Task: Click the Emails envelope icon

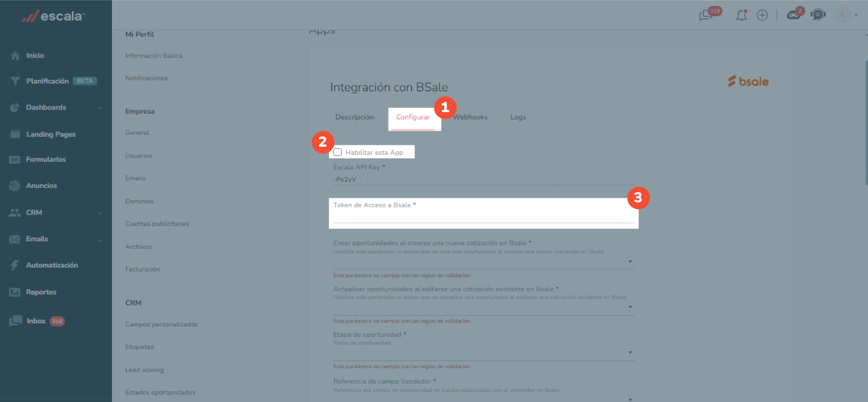Action: point(15,239)
